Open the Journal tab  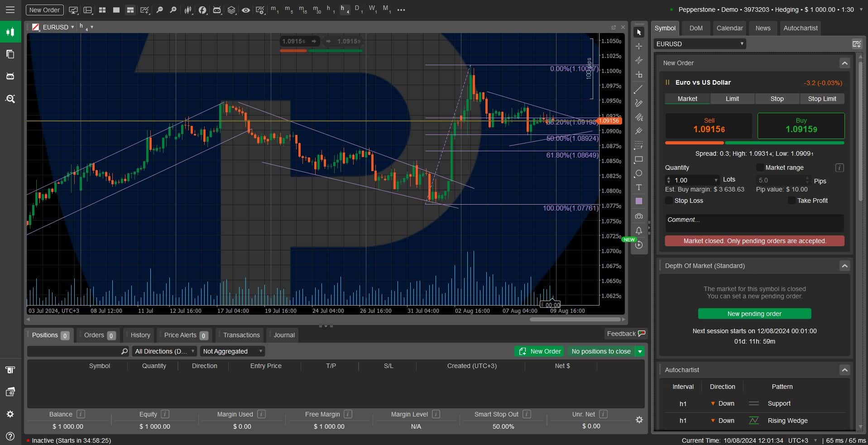tap(283, 335)
